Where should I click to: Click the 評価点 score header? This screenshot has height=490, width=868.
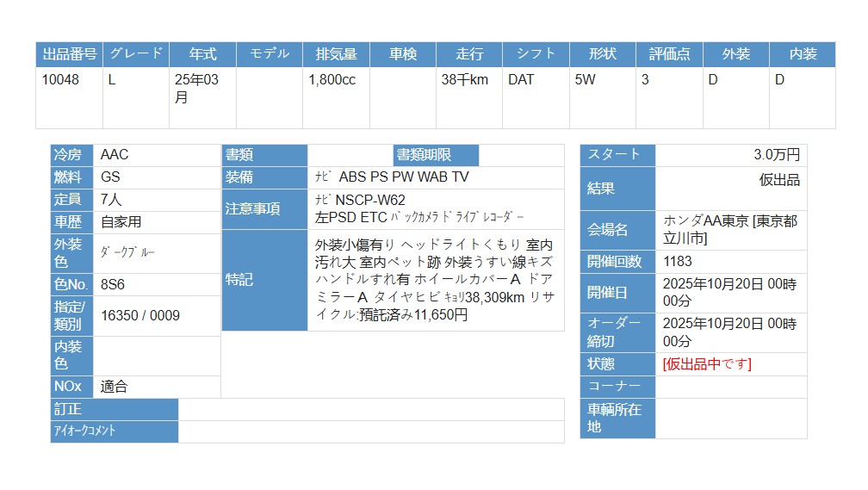[669, 54]
